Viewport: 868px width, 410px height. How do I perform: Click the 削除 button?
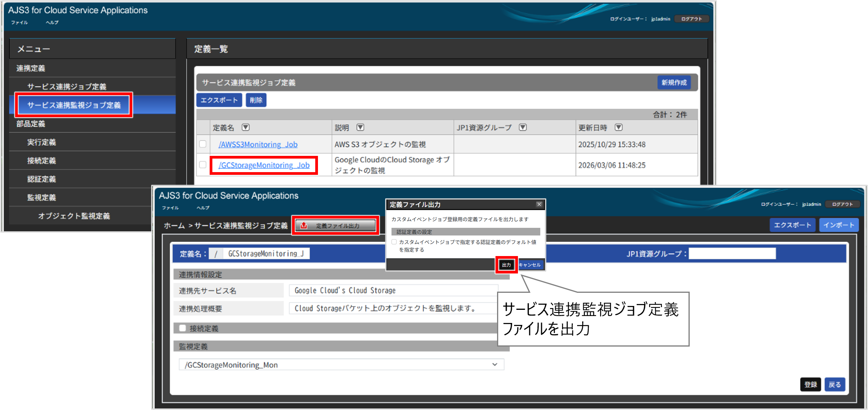256,100
